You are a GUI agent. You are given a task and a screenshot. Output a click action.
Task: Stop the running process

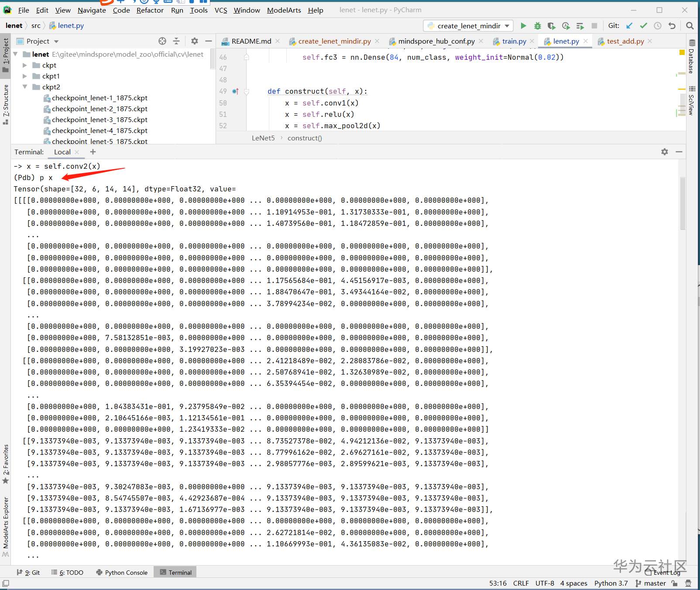(594, 26)
